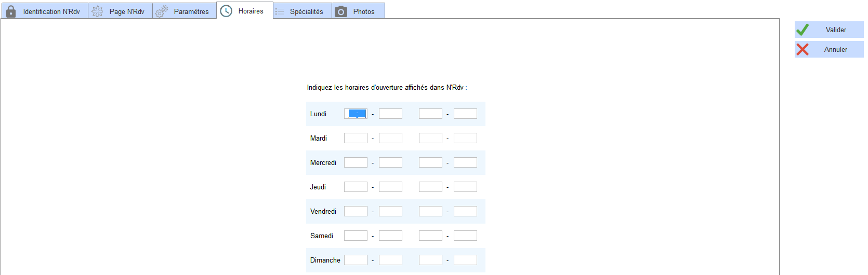Click the gears icon on Paramètres tab
The width and height of the screenshot is (868, 275).
coord(162,11)
